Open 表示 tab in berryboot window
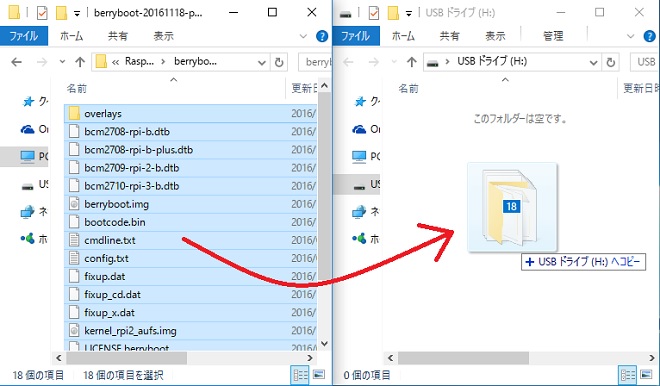 point(163,36)
